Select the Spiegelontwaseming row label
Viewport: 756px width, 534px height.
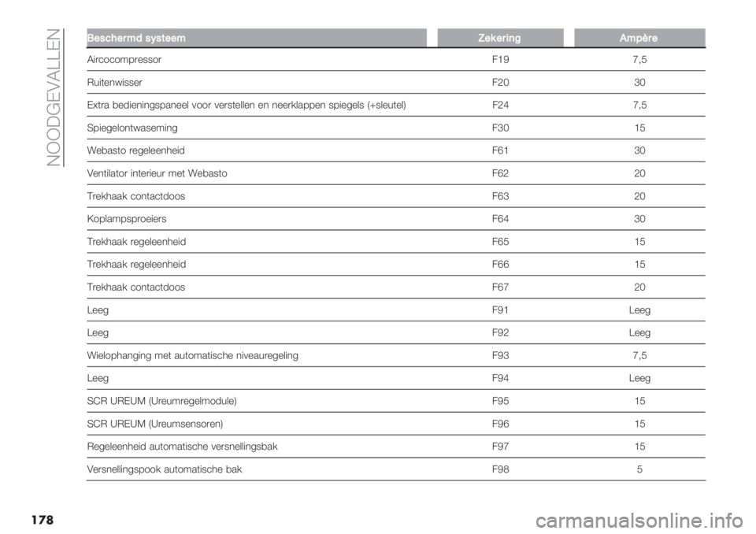(132, 128)
